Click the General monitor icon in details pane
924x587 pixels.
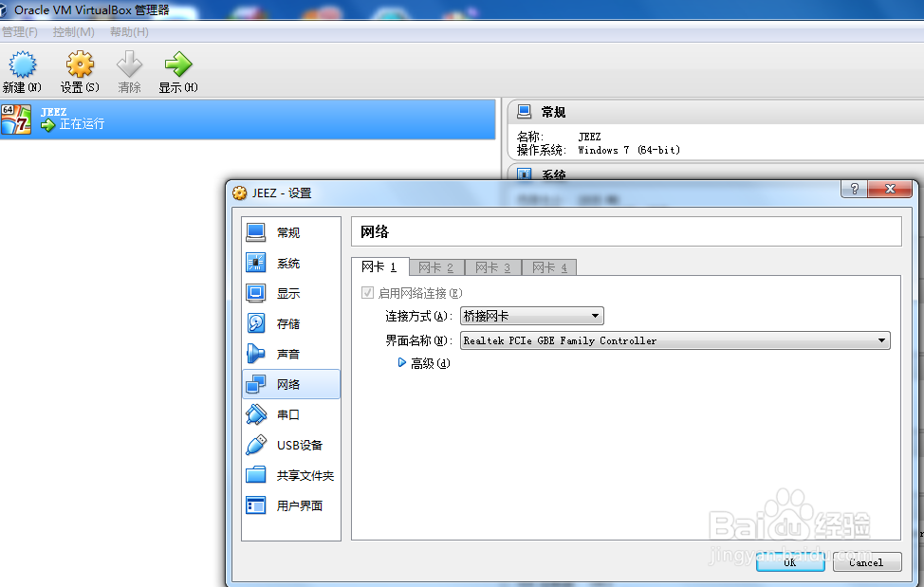click(x=524, y=111)
